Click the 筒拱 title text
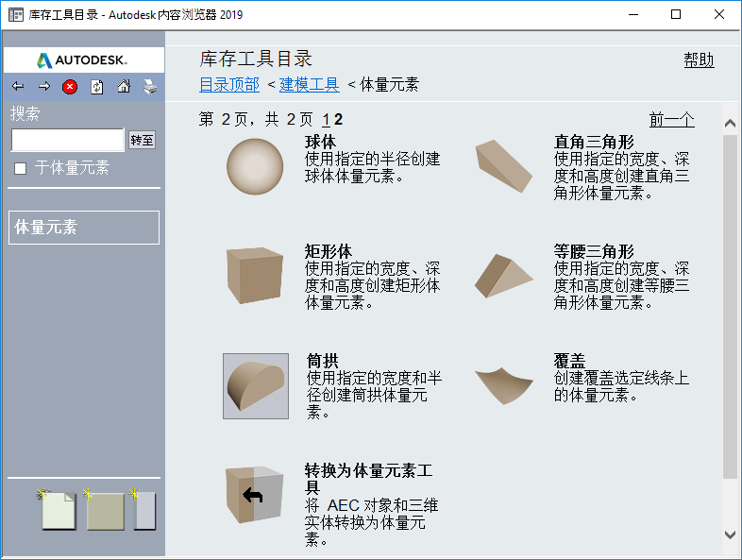742x560 pixels. 322,361
